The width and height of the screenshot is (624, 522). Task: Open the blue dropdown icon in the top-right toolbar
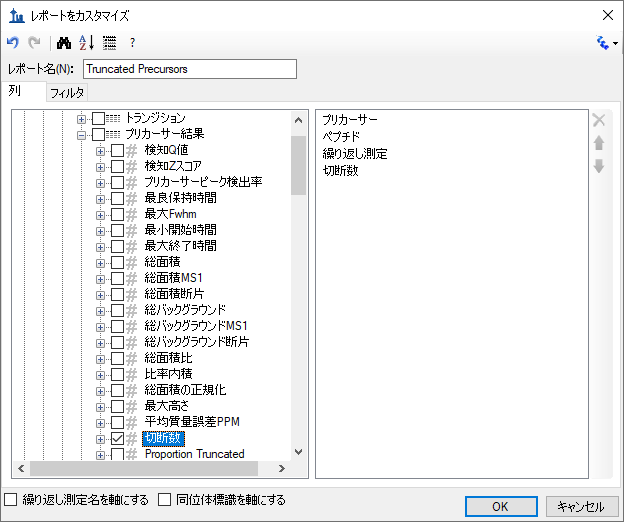606,43
